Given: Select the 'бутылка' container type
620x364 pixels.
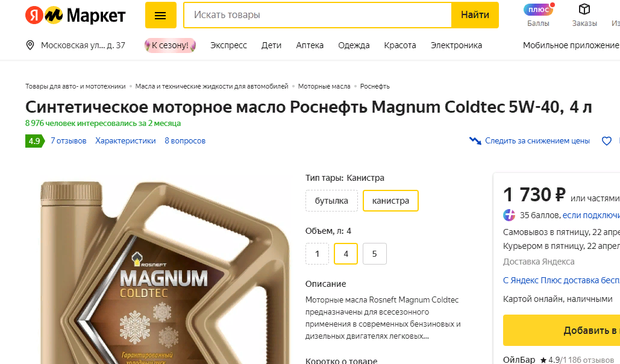Looking at the screenshot, I should coord(331,201).
